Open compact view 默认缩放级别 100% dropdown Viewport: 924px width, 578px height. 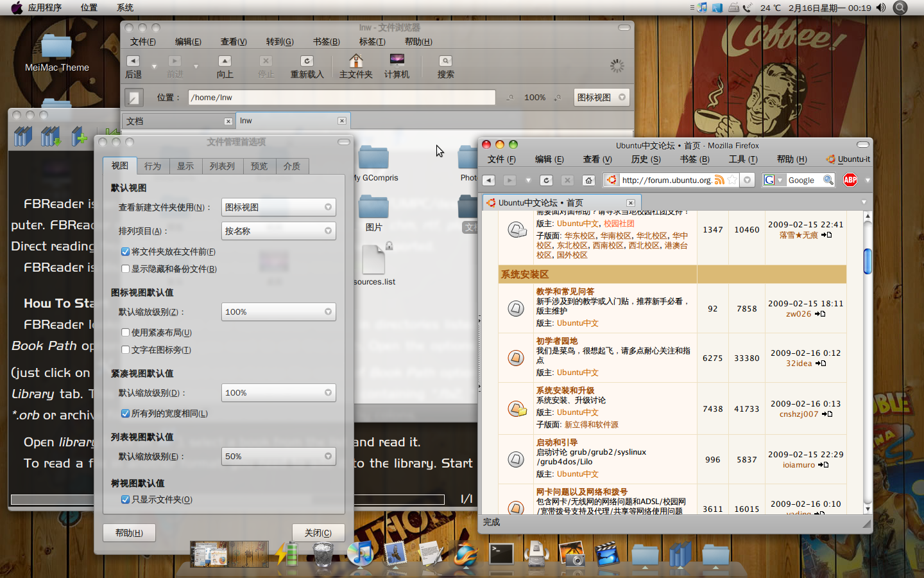click(278, 393)
